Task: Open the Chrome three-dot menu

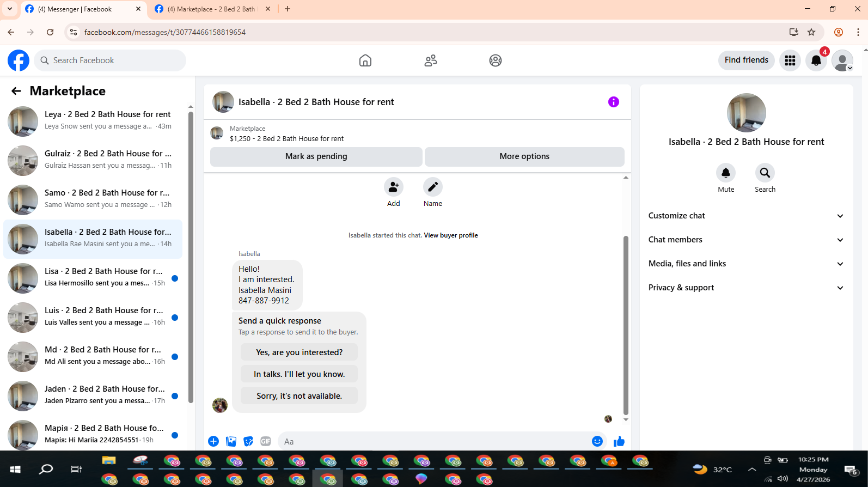Action: coord(858,32)
